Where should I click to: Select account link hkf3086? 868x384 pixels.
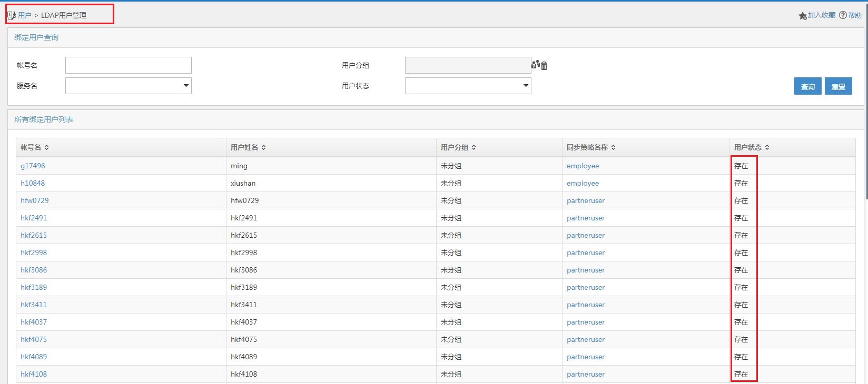coord(34,270)
